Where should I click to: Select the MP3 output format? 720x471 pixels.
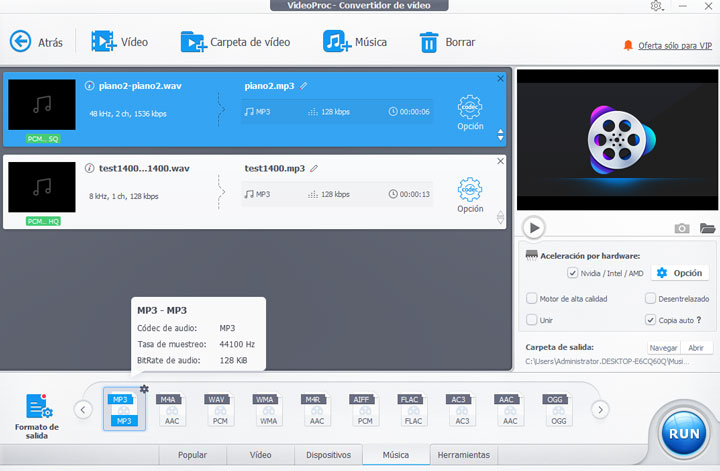pos(124,409)
